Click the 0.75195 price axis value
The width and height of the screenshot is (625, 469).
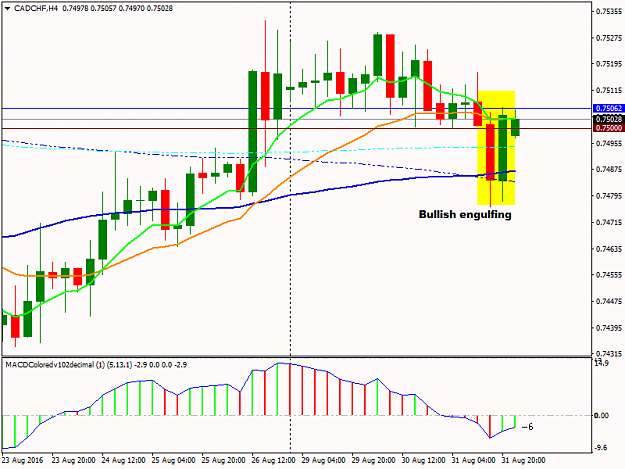pyautogui.click(x=609, y=64)
